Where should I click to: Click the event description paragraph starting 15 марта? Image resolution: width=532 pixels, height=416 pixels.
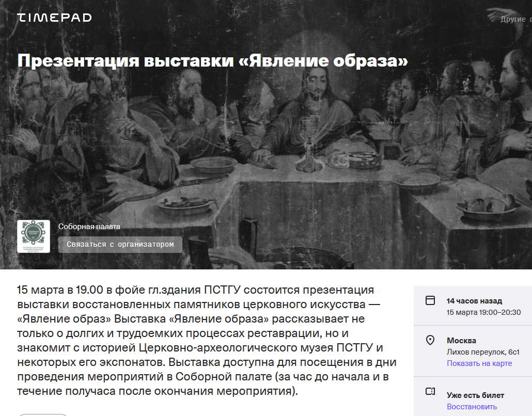pyautogui.click(x=207, y=341)
